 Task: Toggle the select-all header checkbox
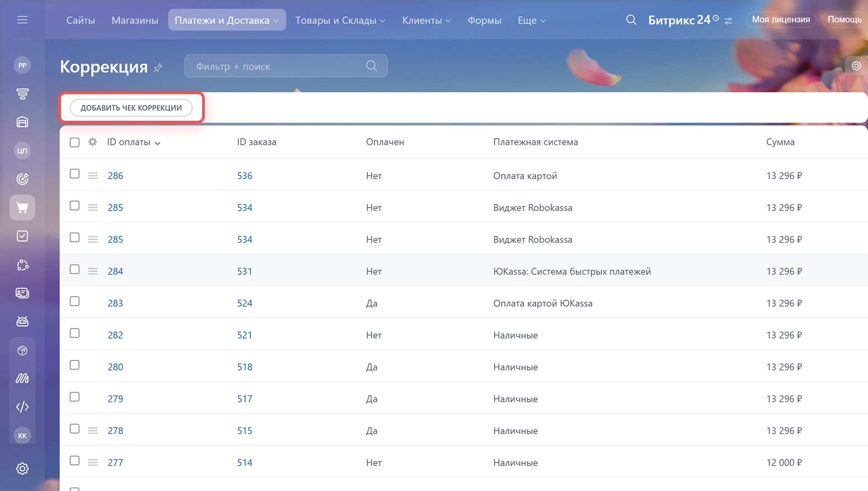pyautogui.click(x=75, y=142)
